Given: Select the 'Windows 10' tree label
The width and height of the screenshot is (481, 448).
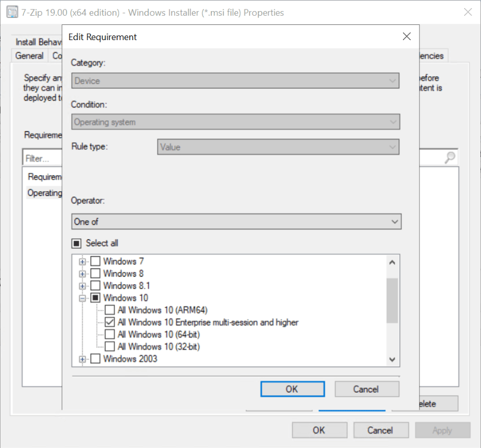Looking at the screenshot, I should point(126,298).
